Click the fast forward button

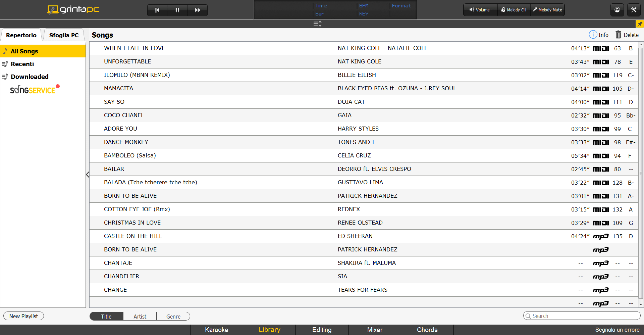198,10
